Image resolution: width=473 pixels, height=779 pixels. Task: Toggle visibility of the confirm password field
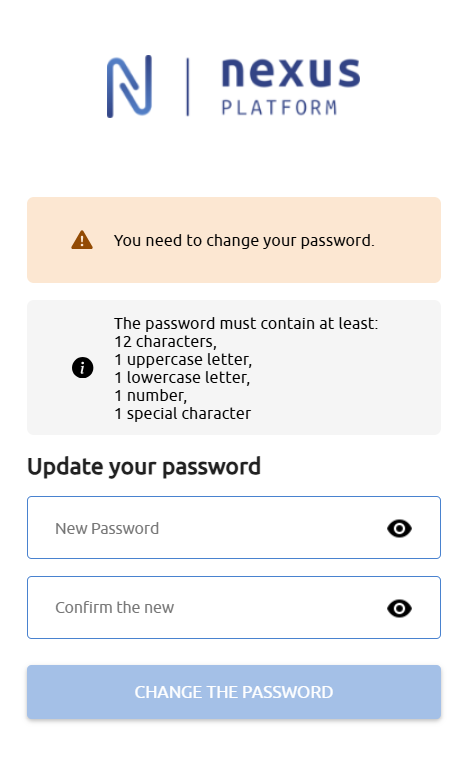pyautogui.click(x=399, y=608)
